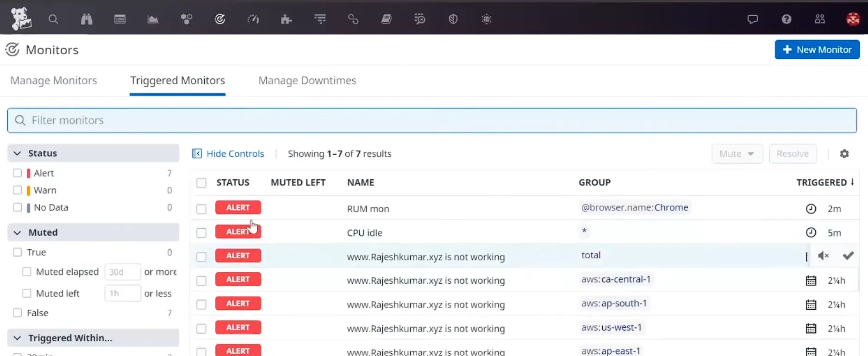The image size is (868, 356).
Task: Open the Metrics gauge icon
Action: (x=253, y=19)
